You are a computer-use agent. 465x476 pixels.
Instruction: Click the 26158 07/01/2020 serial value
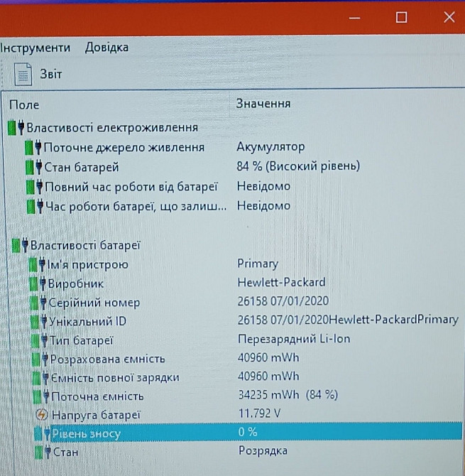[283, 301]
